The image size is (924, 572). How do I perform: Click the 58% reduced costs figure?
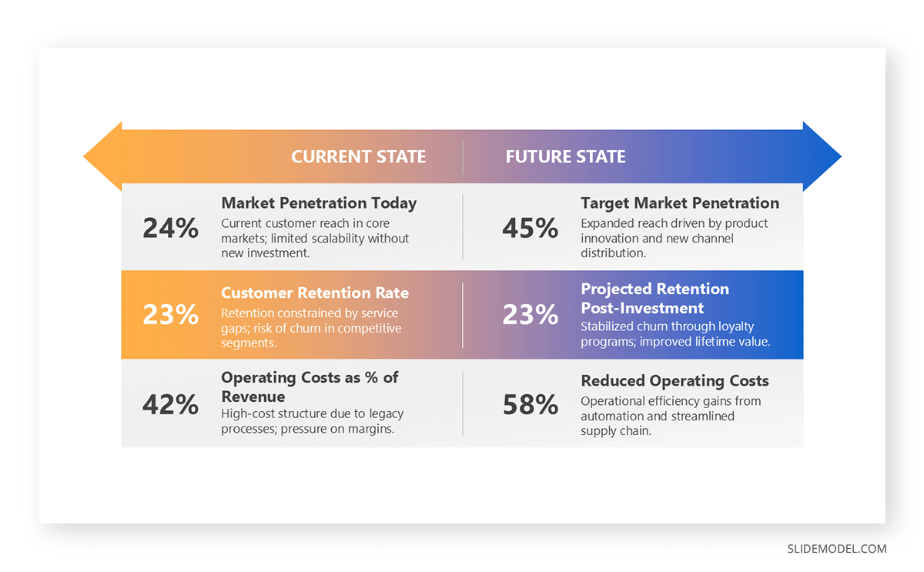tap(530, 405)
